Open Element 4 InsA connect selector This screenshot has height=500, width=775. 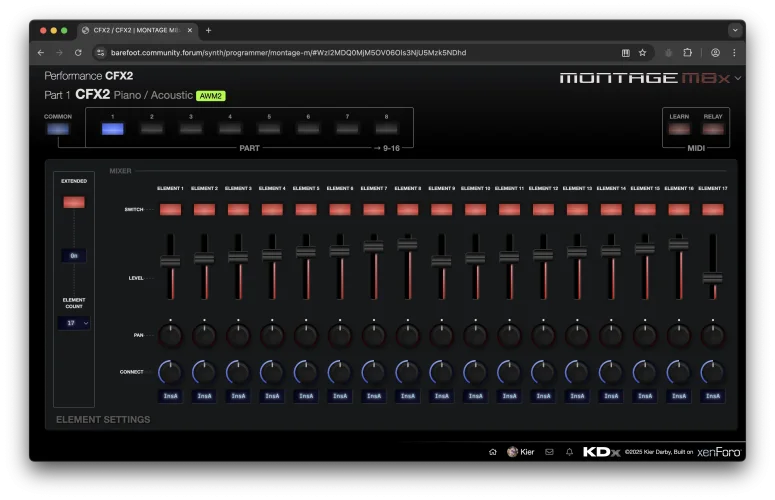tap(272, 396)
